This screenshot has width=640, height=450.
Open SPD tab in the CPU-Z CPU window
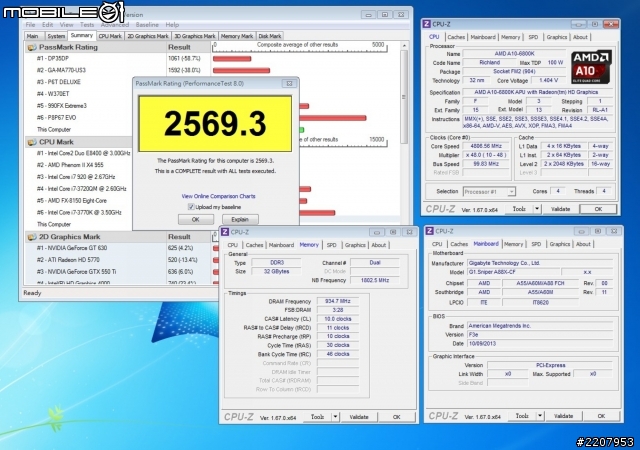click(533, 37)
